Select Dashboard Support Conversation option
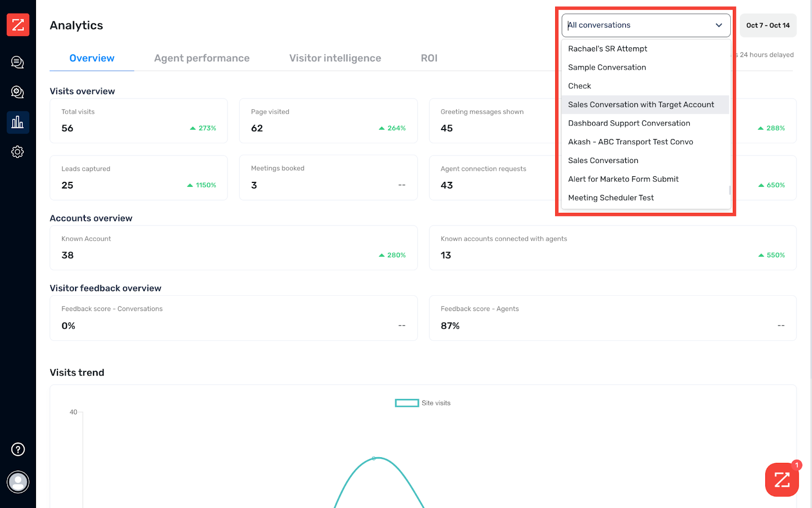812x508 pixels. point(646,123)
